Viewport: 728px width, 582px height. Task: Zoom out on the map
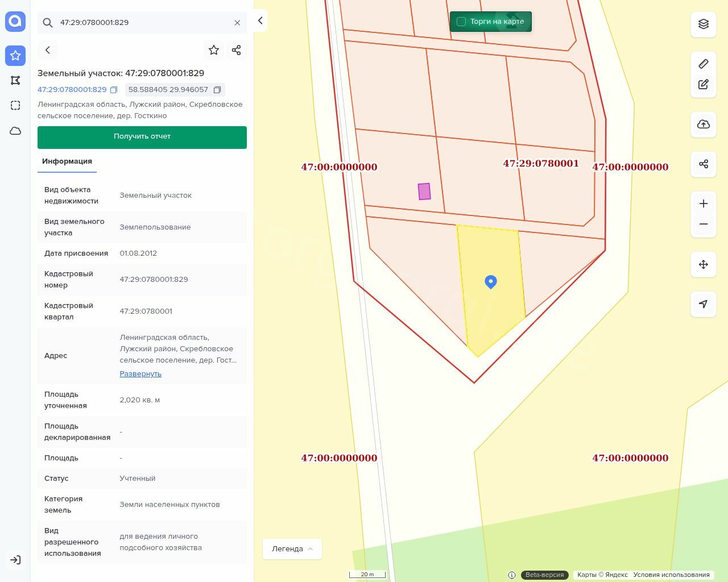point(703,224)
